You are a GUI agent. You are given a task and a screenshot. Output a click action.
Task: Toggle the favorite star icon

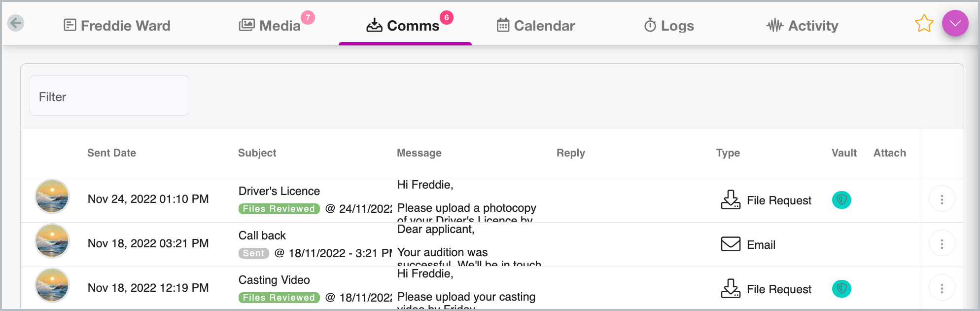click(924, 23)
